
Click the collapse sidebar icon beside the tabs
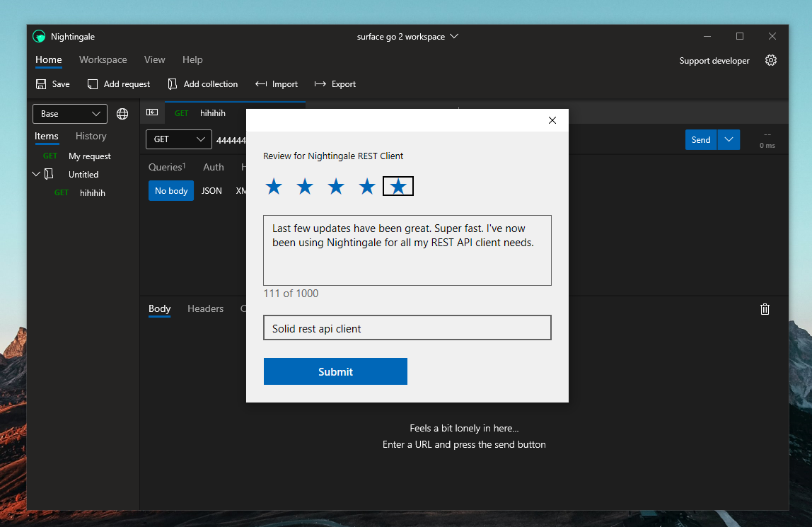(151, 112)
